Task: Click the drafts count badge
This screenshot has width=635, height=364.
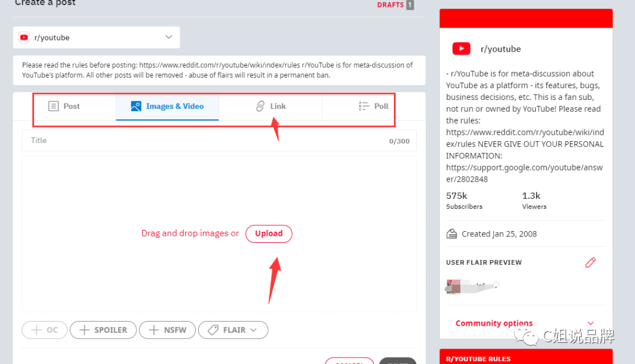Action: tap(410, 5)
